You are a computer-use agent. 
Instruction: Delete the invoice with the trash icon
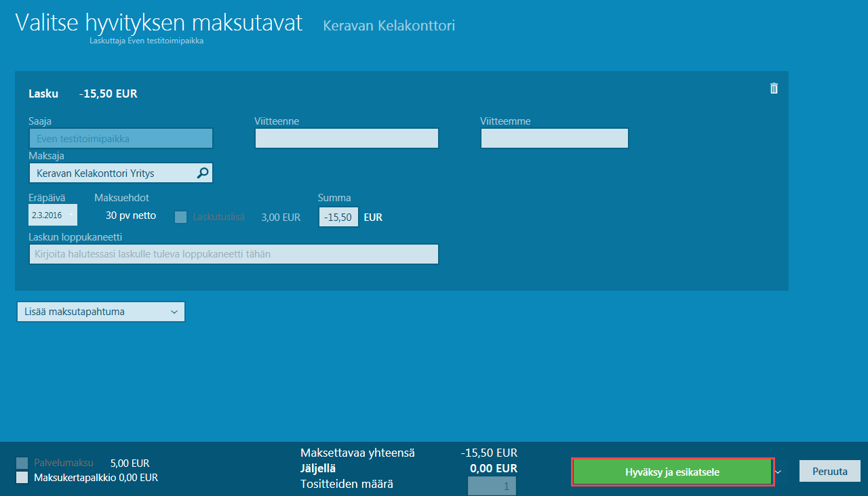[774, 88]
